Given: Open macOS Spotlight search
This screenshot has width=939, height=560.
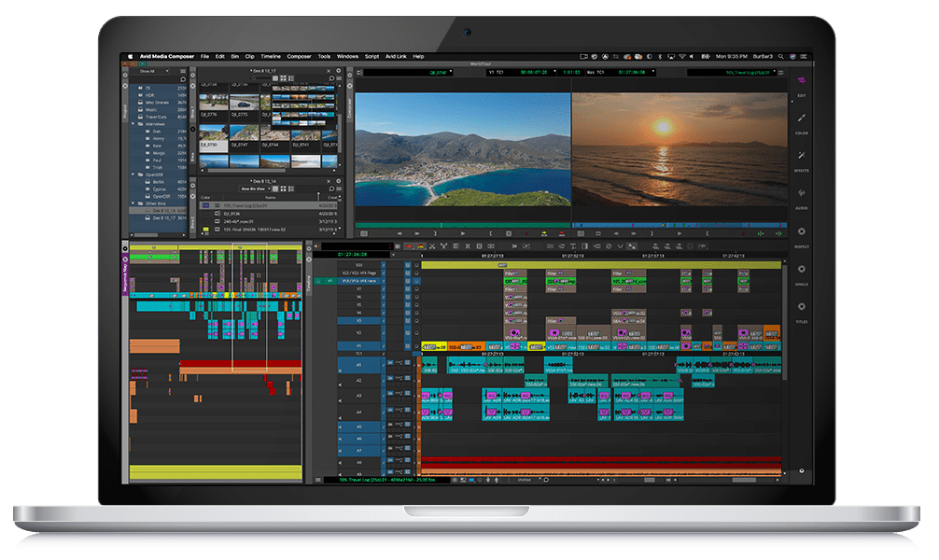Looking at the screenshot, I should (x=781, y=56).
